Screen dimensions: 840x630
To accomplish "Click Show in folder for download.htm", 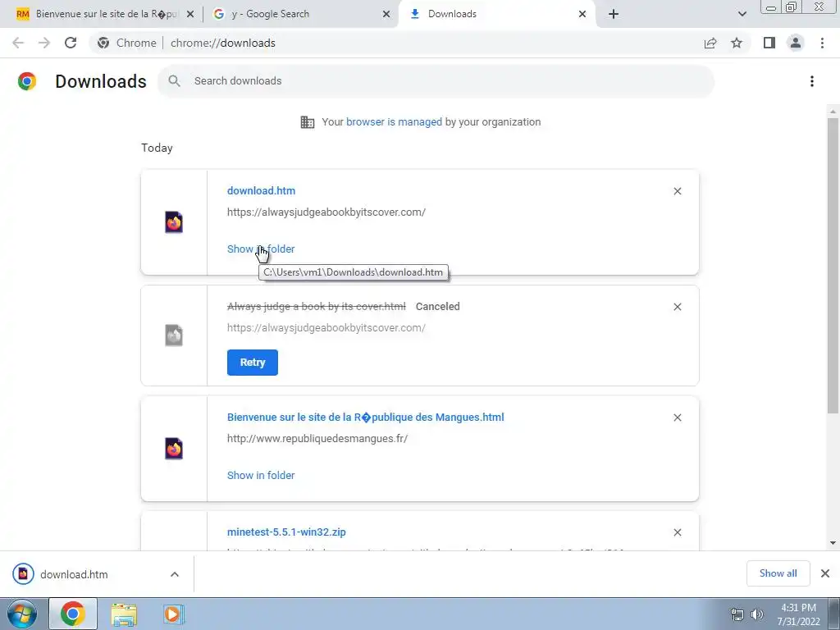I will [x=261, y=249].
